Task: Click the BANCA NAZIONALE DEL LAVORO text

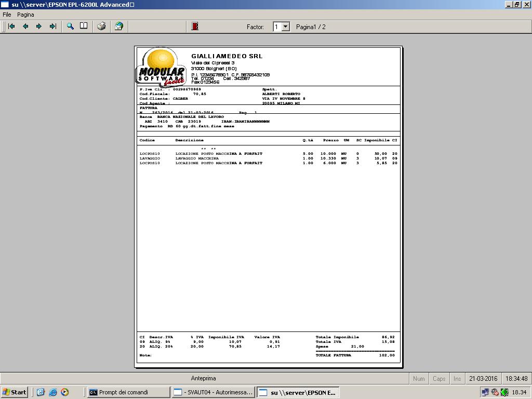Action: (x=191, y=117)
